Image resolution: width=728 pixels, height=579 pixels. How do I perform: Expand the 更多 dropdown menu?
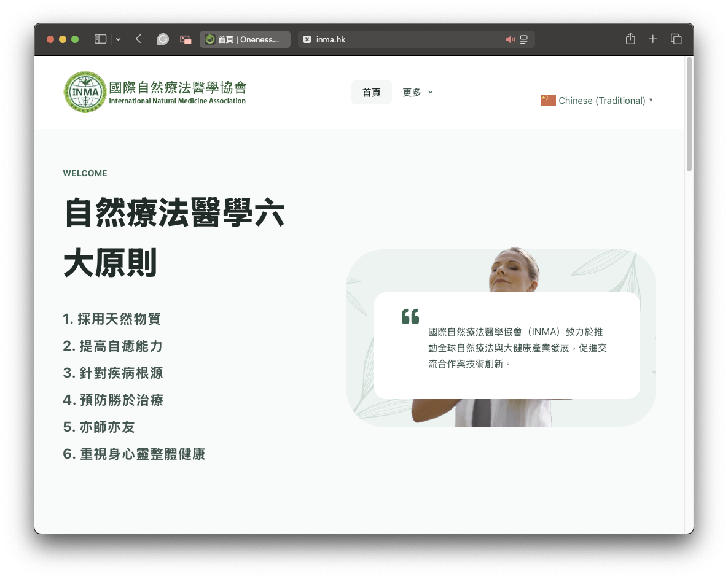pos(417,92)
